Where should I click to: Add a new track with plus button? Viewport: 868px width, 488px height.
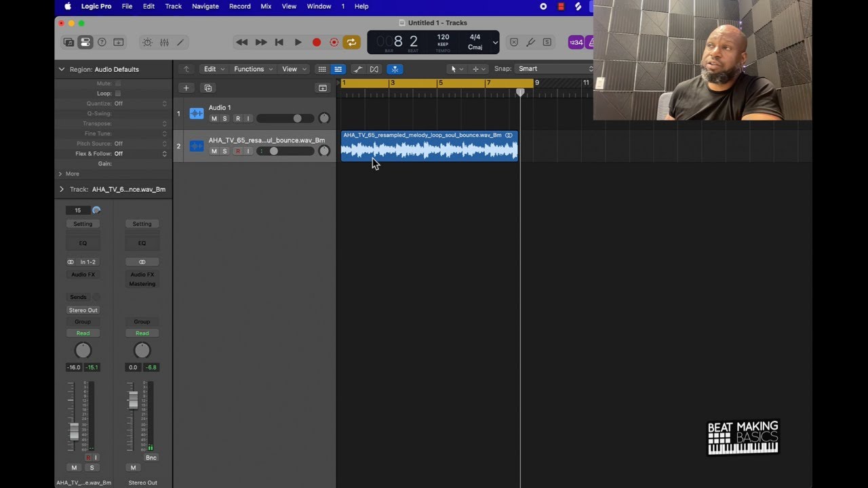pos(186,88)
